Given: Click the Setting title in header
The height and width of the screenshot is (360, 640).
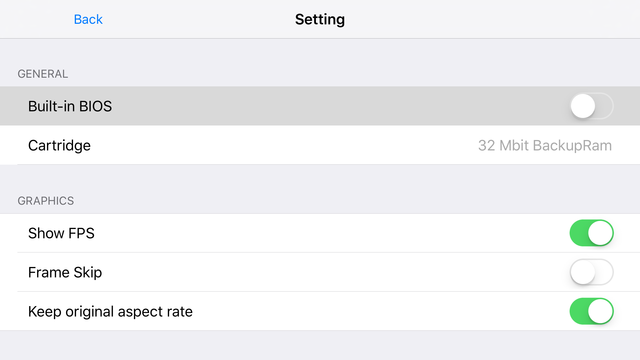Looking at the screenshot, I should pyautogui.click(x=320, y=19).
